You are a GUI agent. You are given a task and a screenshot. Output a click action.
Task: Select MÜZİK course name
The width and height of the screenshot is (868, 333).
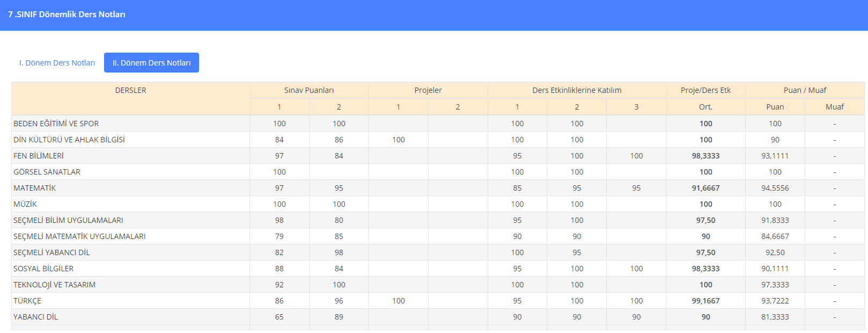click(x=25, y=204)
